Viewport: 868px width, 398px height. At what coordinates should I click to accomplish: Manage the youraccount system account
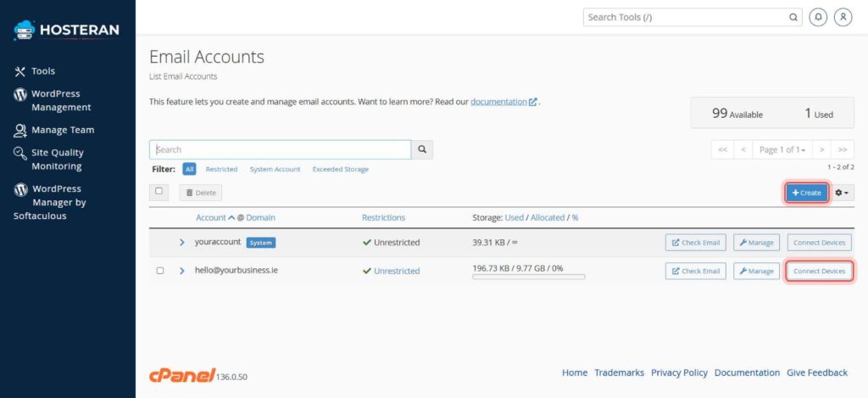pos(757,242)
